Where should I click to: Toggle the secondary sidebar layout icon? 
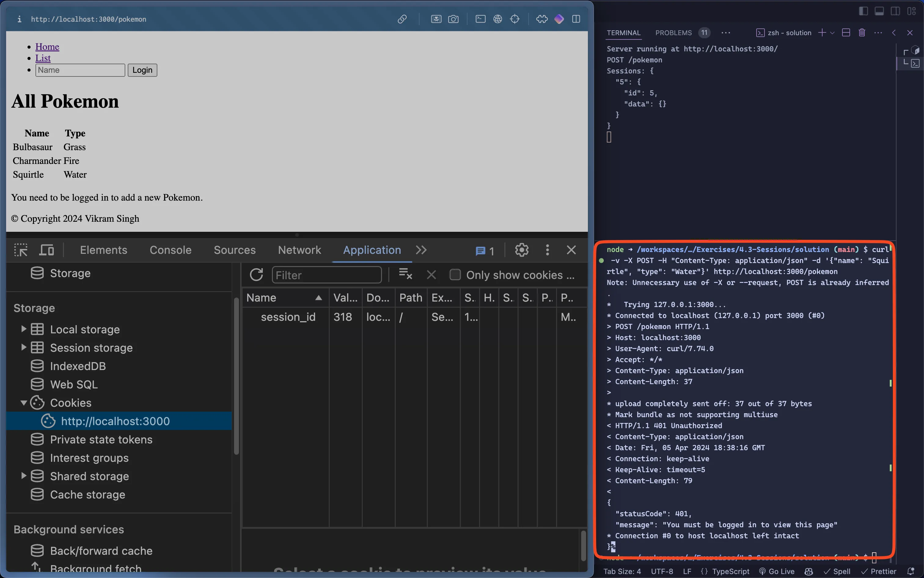pyautogui.click(x=895, y=11)
